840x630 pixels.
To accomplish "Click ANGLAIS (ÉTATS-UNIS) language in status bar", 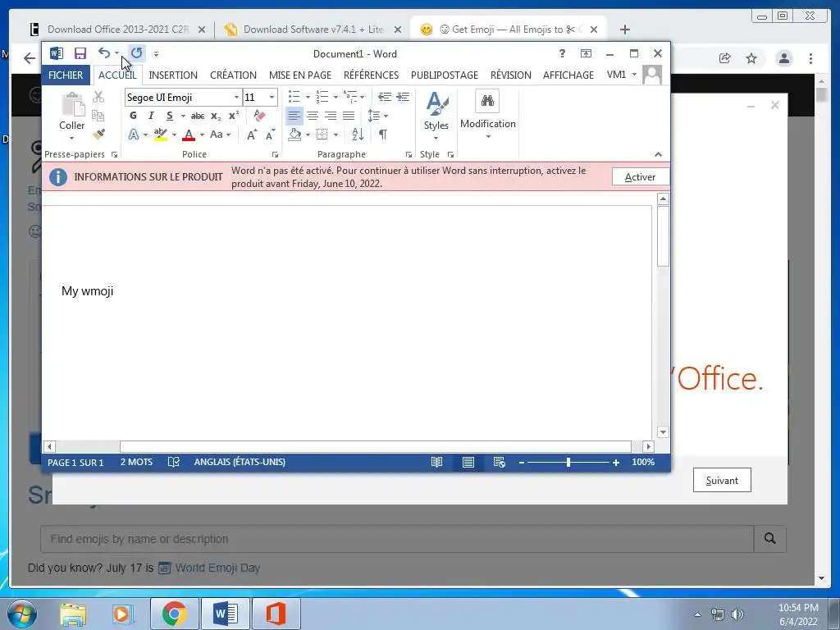I will click(x=240, y=462).
